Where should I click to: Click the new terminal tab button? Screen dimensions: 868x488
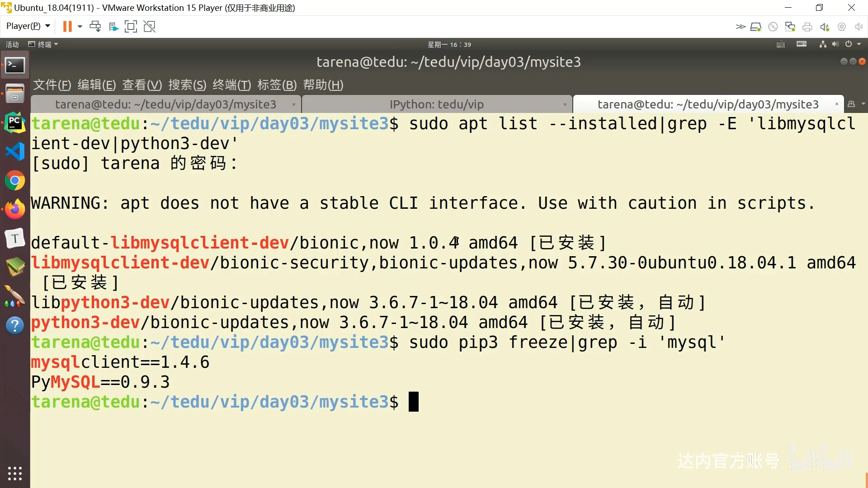(x=851, y=104)
